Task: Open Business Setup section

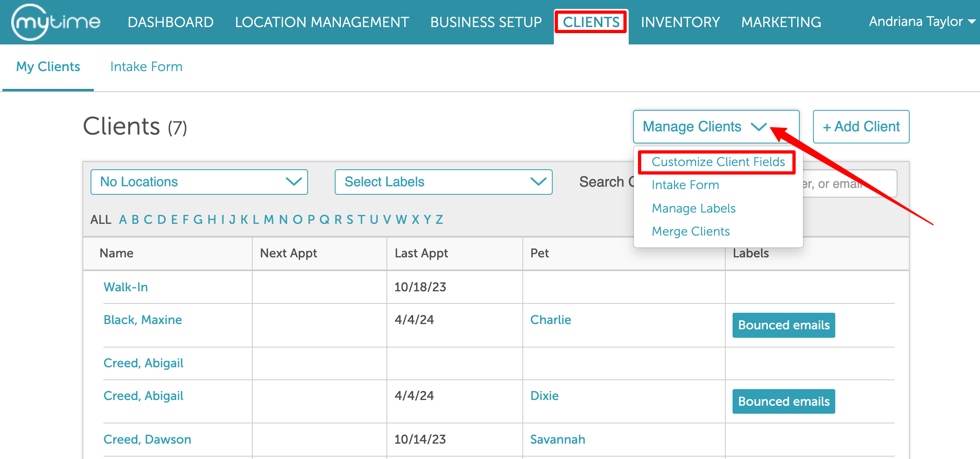Action: [x=486, y=22]
